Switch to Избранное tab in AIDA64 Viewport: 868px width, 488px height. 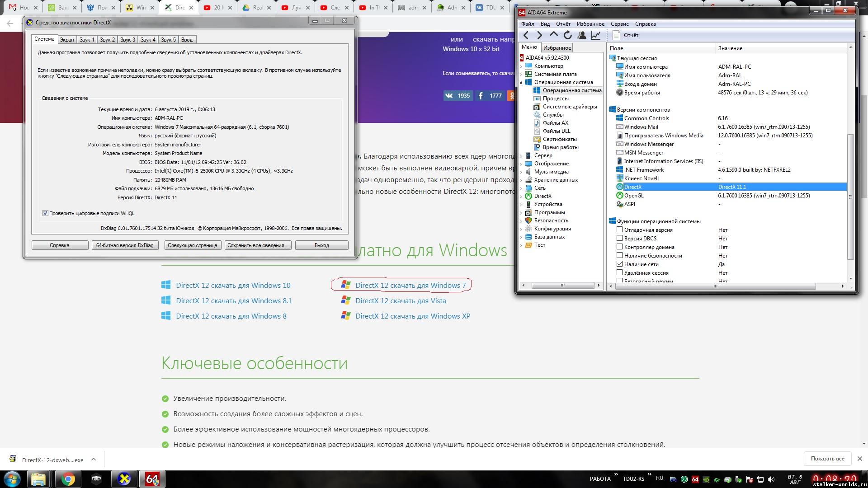557,48
